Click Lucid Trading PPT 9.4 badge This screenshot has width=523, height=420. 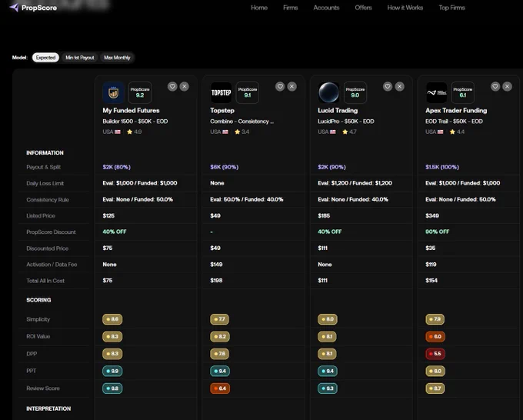tap(328, 371)
